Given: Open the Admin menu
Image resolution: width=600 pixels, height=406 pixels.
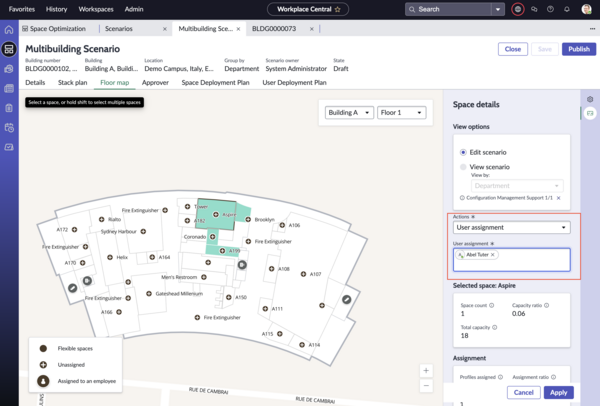Looking at the screenshot, I should coord(134,9).
